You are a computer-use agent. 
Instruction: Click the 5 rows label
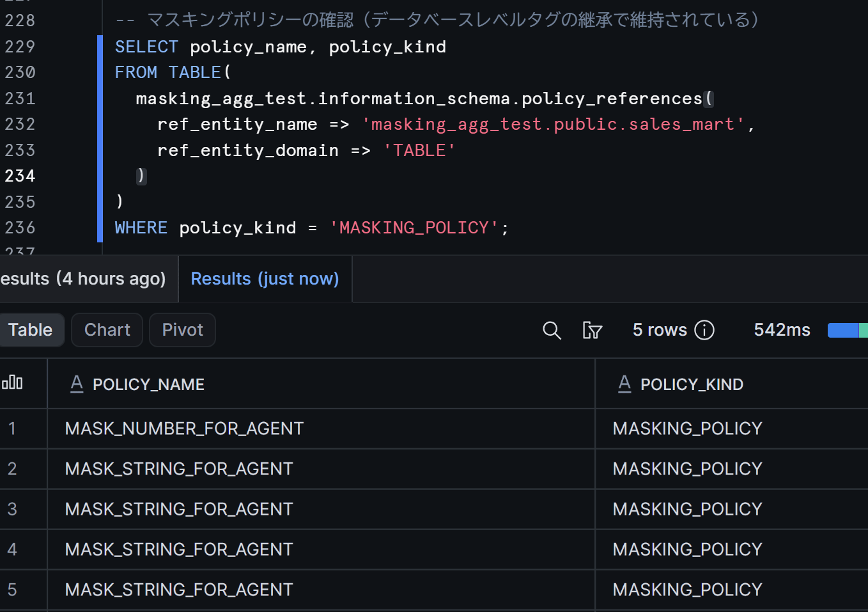(660, 330)
